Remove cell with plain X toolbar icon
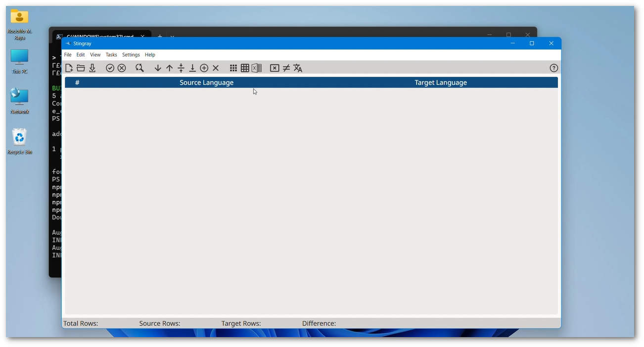The image size is (644, 347). pyautogui.click(x=216, y=68)
